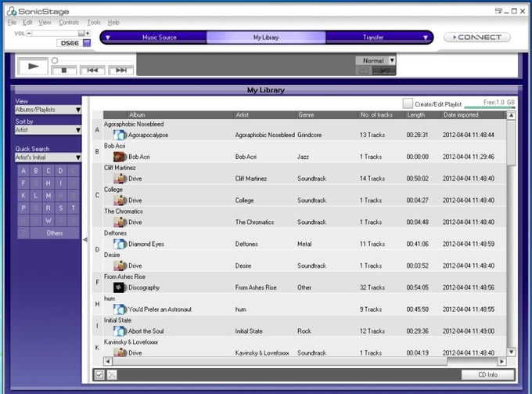The height and width of the screenshot is (394, 532).
Task: Open the Edit menu
Action: pyautogui.click(x=27, y=23)
